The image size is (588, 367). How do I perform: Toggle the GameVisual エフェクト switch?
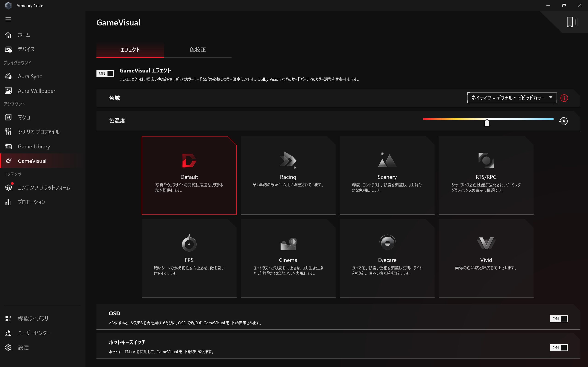(105, 73)
